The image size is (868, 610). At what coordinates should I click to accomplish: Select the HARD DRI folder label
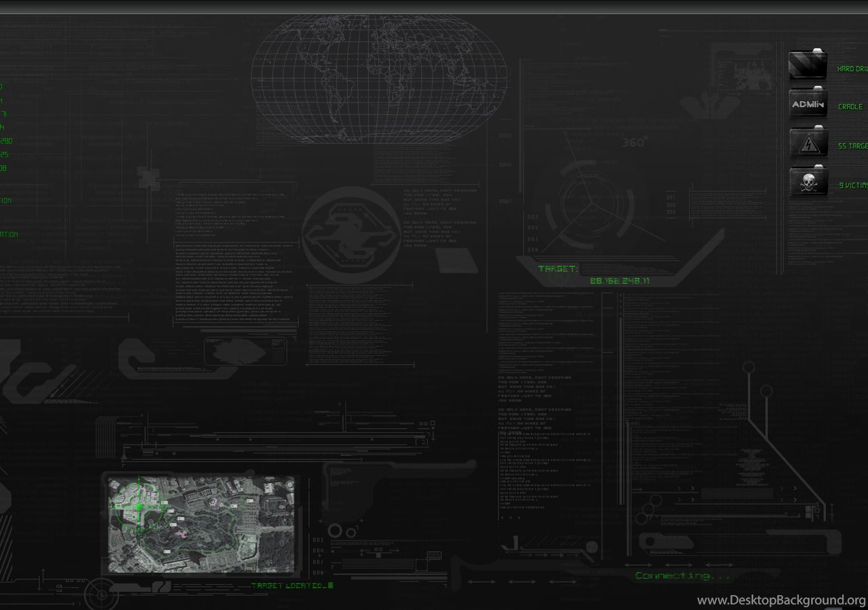[x=852, y=69]
